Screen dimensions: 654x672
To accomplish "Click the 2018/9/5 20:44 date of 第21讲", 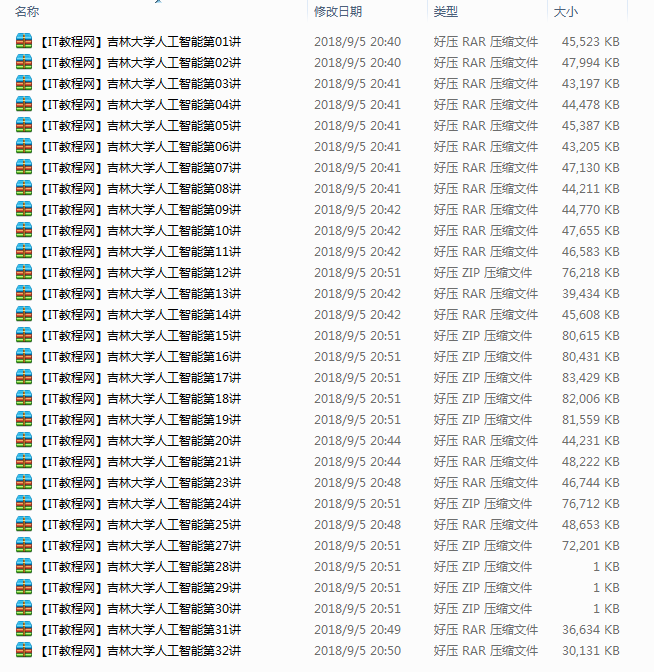I will (x=357, y=462).
